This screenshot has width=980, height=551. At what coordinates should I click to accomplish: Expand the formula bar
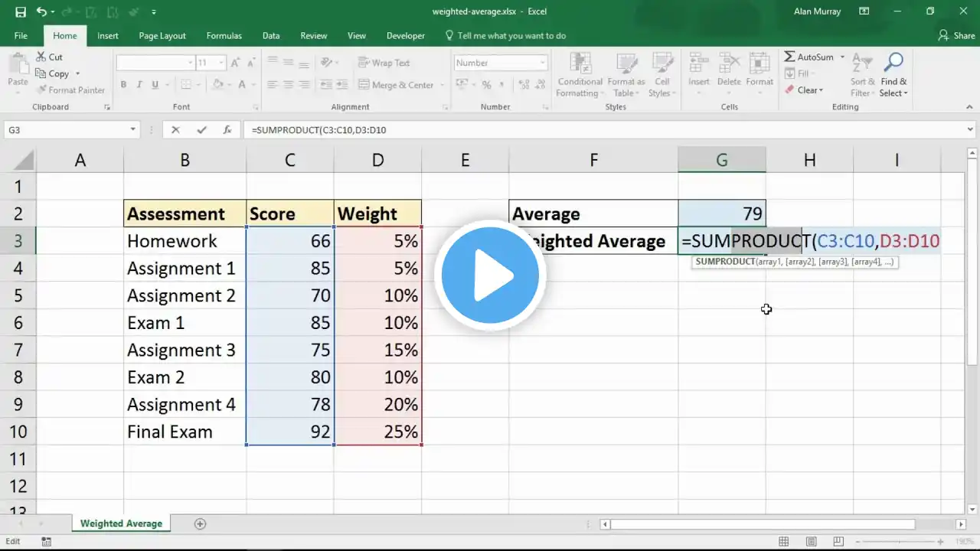(x=972, y=130)
